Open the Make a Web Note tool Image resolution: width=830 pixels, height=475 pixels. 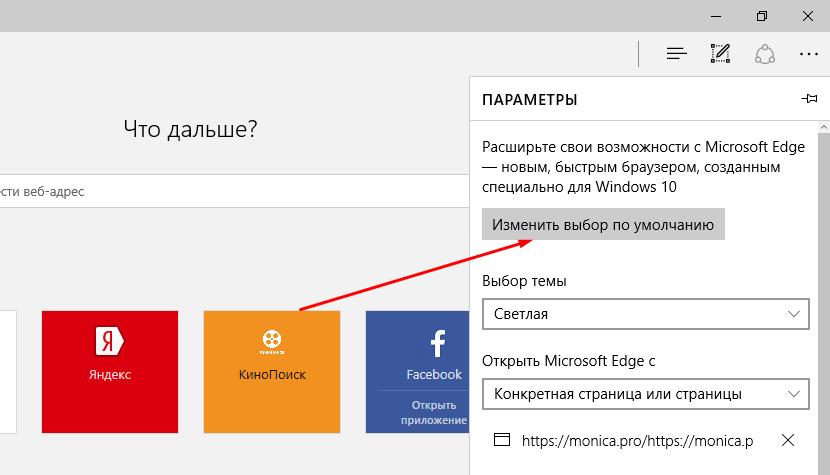click(x=720, y=53)
